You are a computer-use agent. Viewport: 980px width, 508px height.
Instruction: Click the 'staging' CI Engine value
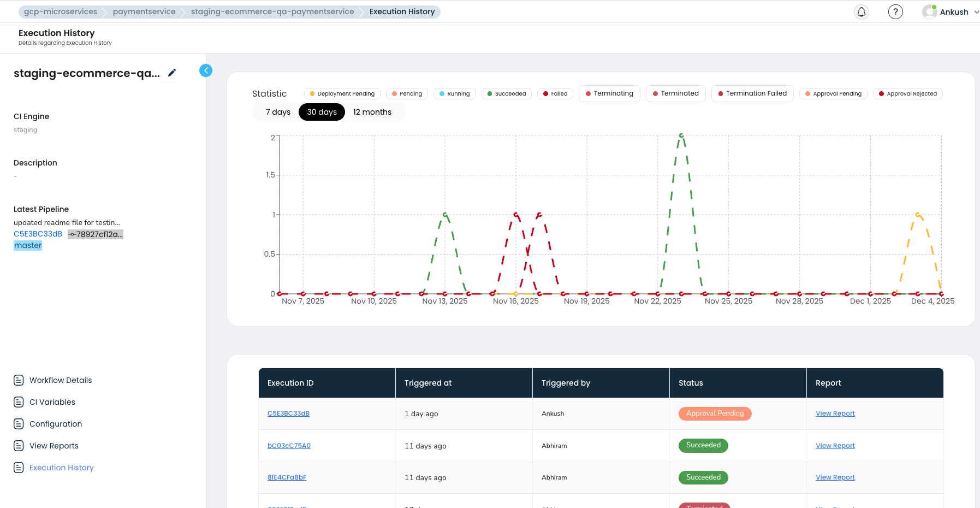pyautogui.click(x=26, y=130)
